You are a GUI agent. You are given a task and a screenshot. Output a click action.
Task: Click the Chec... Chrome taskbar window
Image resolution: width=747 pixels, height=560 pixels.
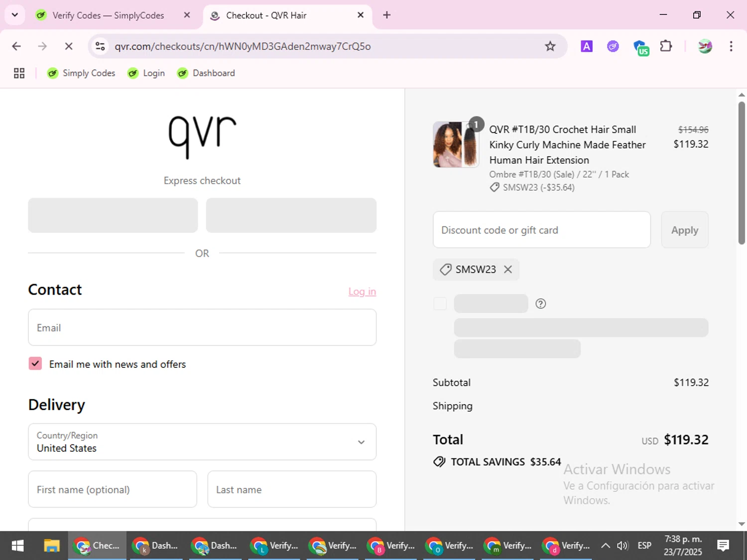(x=97, y=546)
